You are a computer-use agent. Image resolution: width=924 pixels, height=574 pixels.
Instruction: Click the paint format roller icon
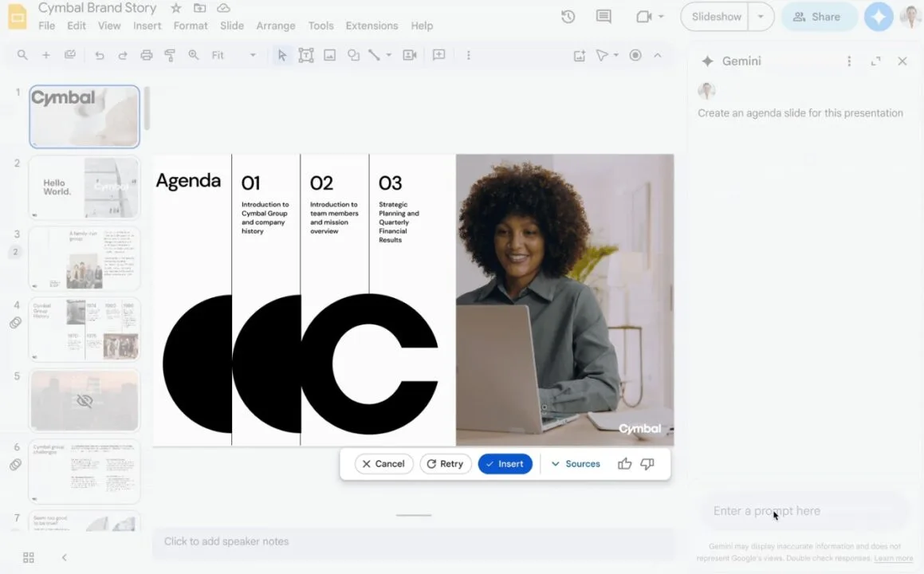[x=170, y=55]
